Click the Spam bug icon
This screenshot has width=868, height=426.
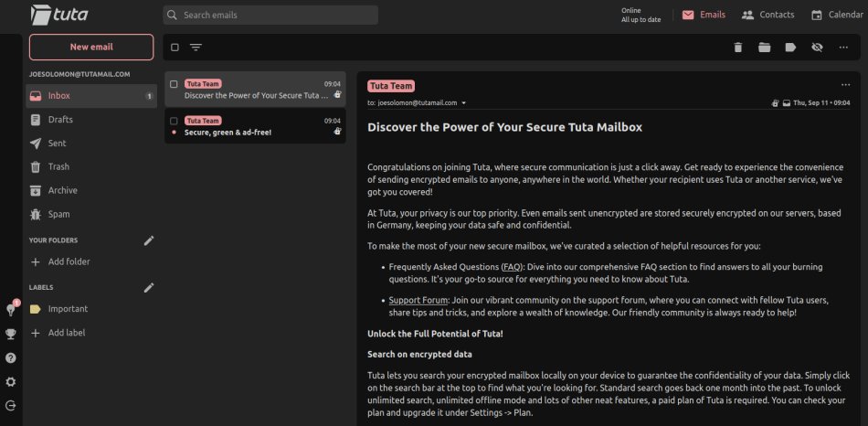(x=36, y=215)
